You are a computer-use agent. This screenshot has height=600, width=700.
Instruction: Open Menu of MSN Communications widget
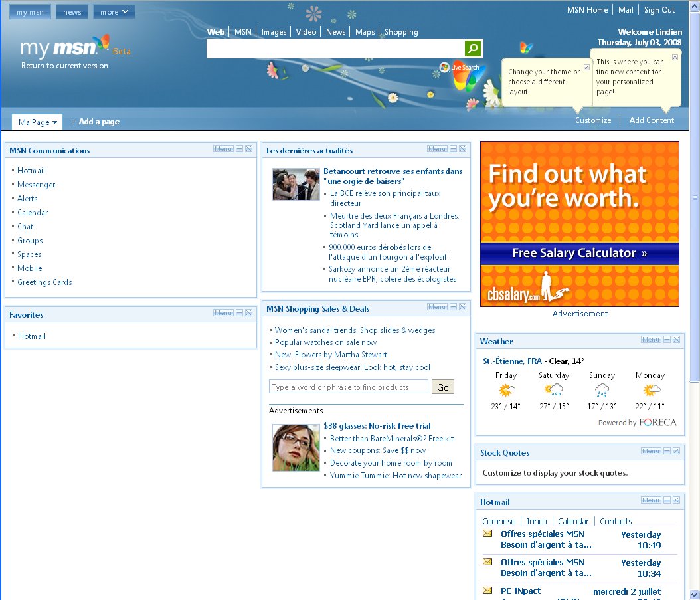(223, 149)
